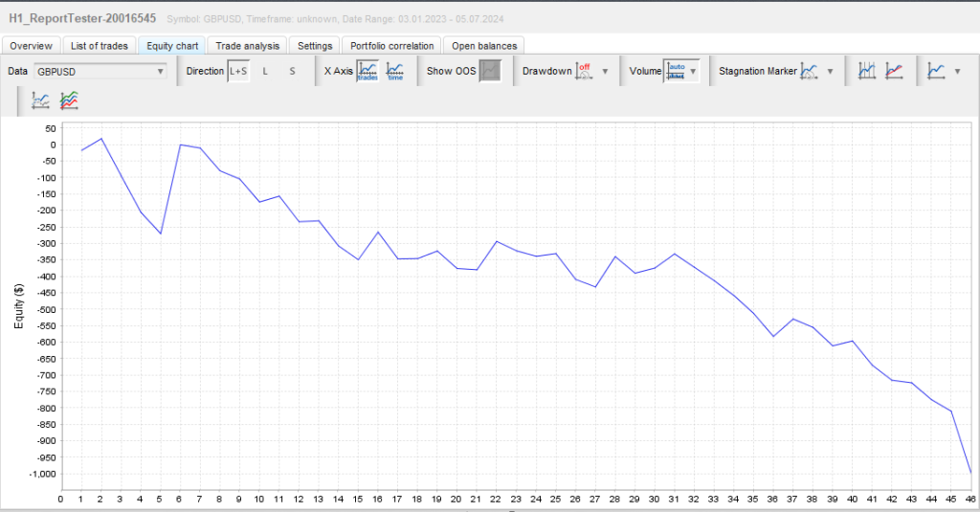Click the Volume auto icon
The width and height of the screenshot is (980, 512).
(x=676, y=71)
